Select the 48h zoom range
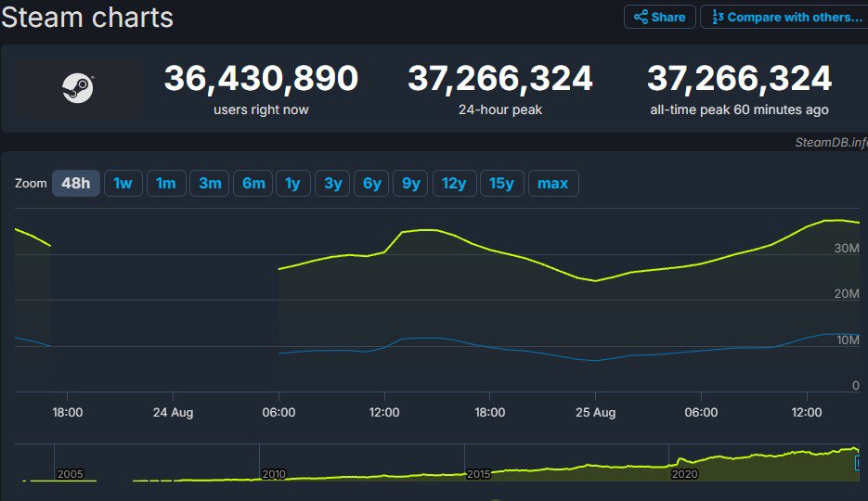This screenshot has width=868, height=501. coord(75,183)
